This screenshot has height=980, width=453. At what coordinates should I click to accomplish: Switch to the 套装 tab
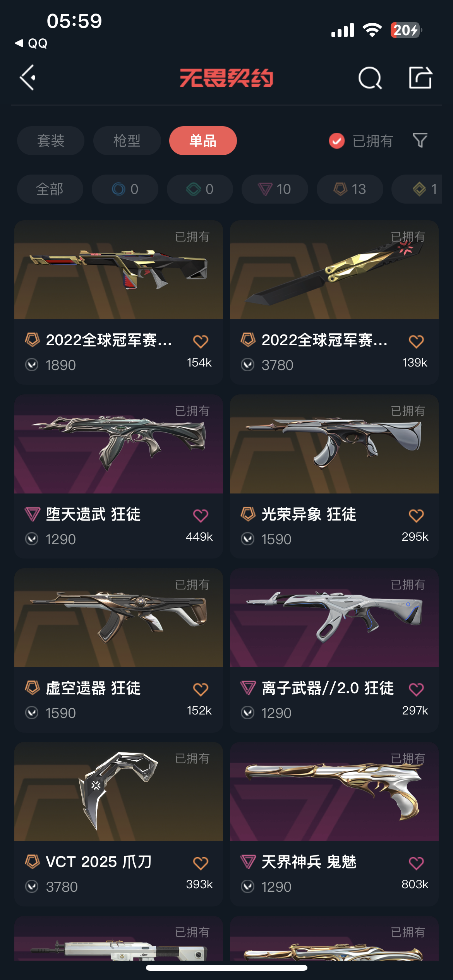(x=51, y=140)
